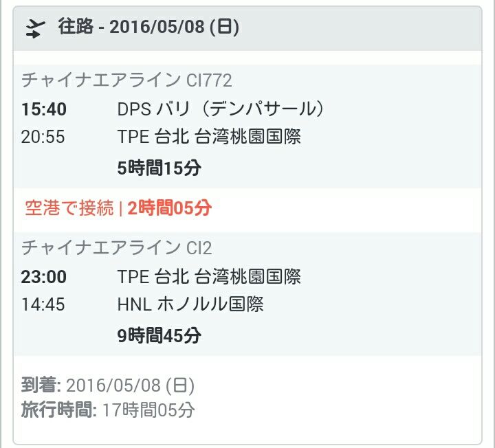Click the 20:55 arrival time
495x448 pixels.
pyautogui.click(x=43, y=137)
